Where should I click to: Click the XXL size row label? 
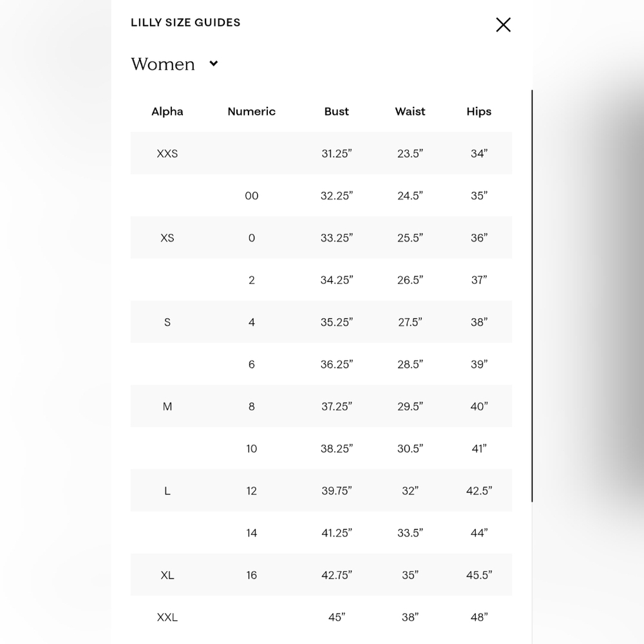coord(167,618)
